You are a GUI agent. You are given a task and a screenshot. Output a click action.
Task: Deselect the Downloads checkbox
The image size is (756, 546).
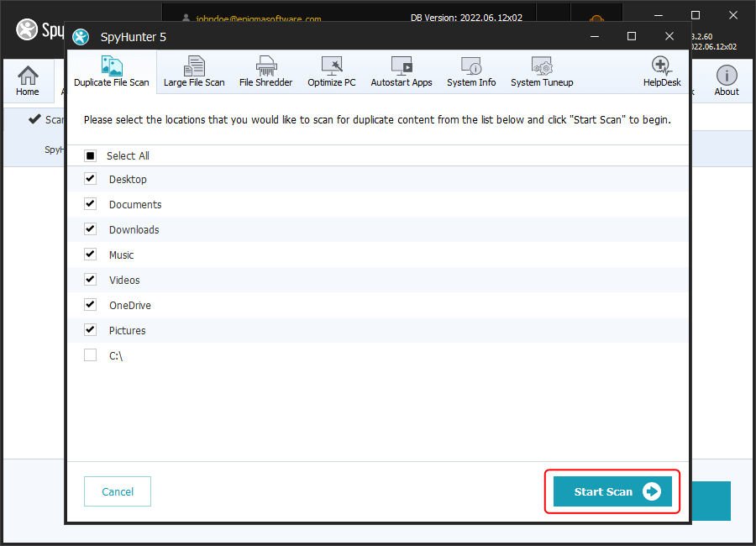(91, 229)
